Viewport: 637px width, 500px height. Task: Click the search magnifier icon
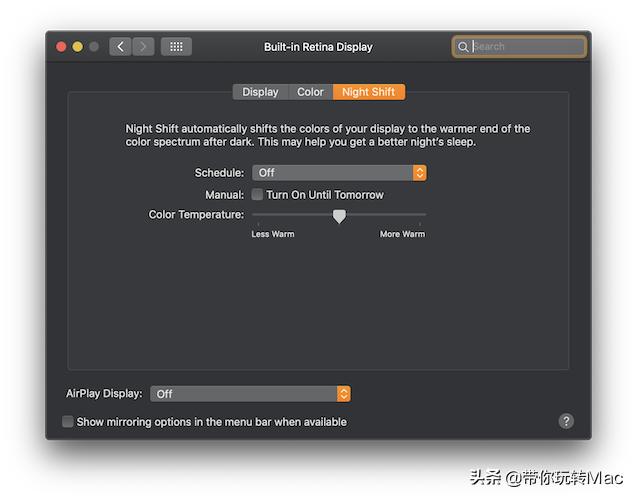(463, 47)
